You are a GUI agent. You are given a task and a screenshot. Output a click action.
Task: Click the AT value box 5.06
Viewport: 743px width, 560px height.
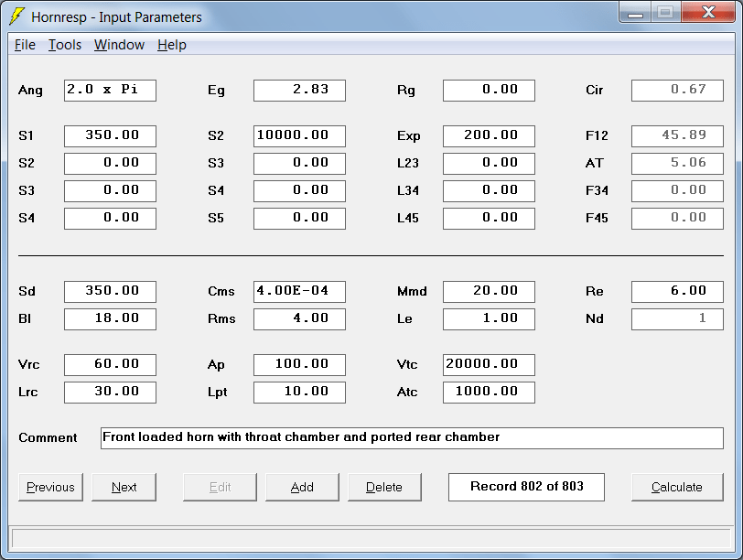[678, 164]
